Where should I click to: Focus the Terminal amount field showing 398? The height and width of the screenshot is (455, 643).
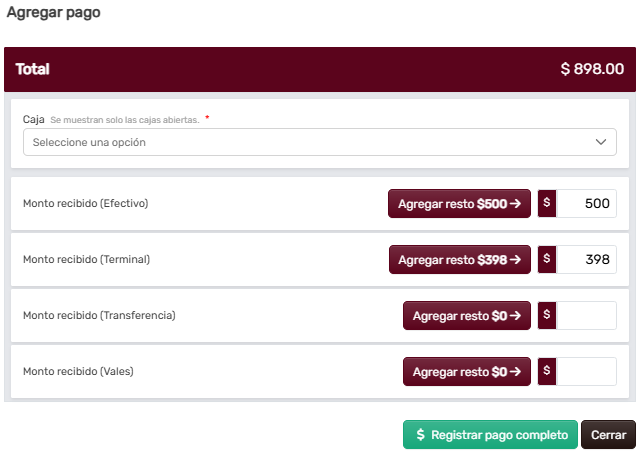click(586, 260)
